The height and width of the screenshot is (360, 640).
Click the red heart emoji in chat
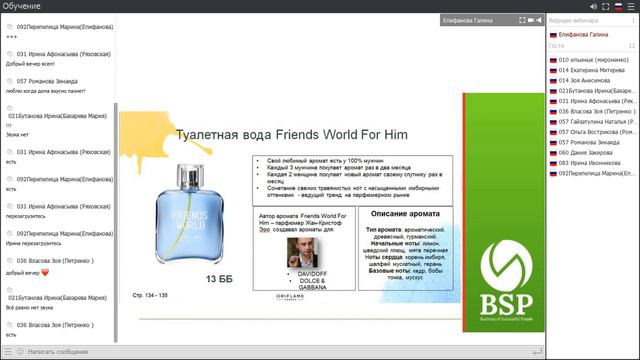(45, 272)
